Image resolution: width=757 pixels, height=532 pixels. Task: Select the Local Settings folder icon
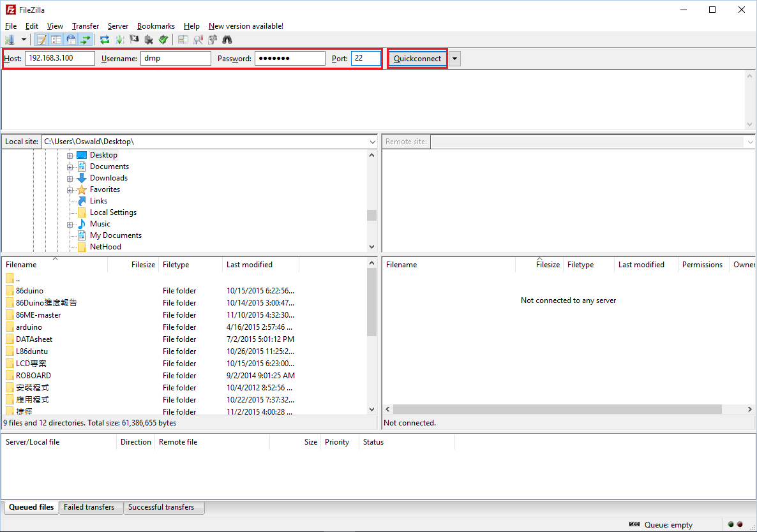82,212
